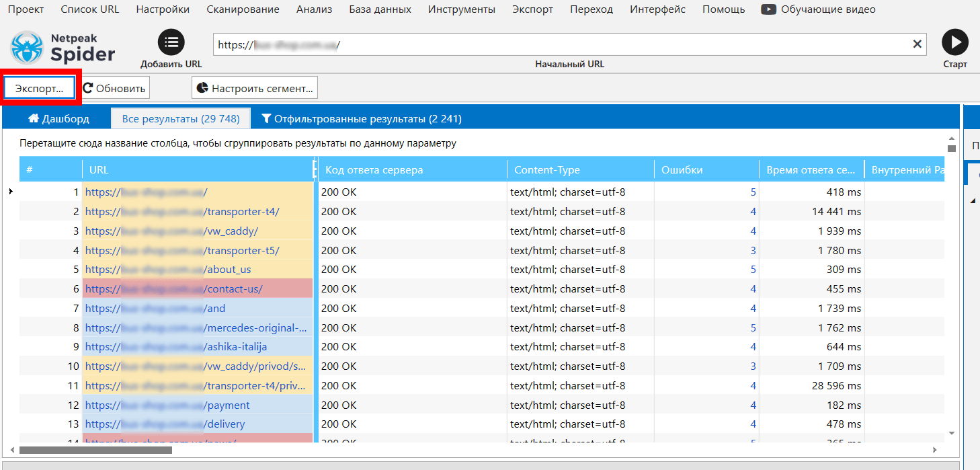Screen dimensions: 980x470
Task: Click the Экспорт... button
Action: click(x=40, y=88)
